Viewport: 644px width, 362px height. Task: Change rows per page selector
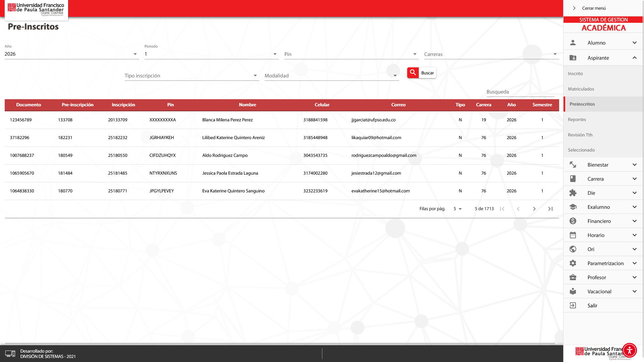(x=458, y=209)
